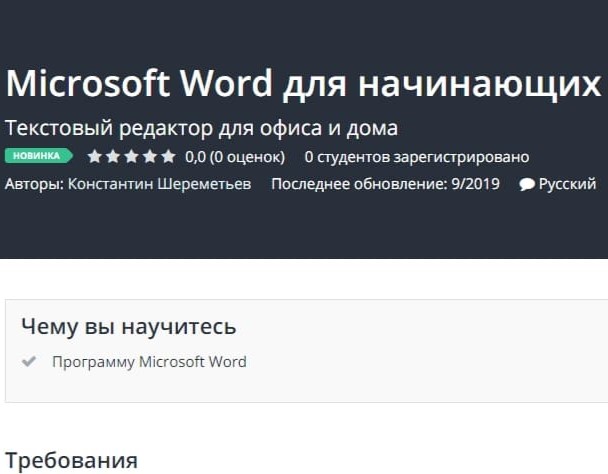Click the Авторы: label

(x=34, y=184)
